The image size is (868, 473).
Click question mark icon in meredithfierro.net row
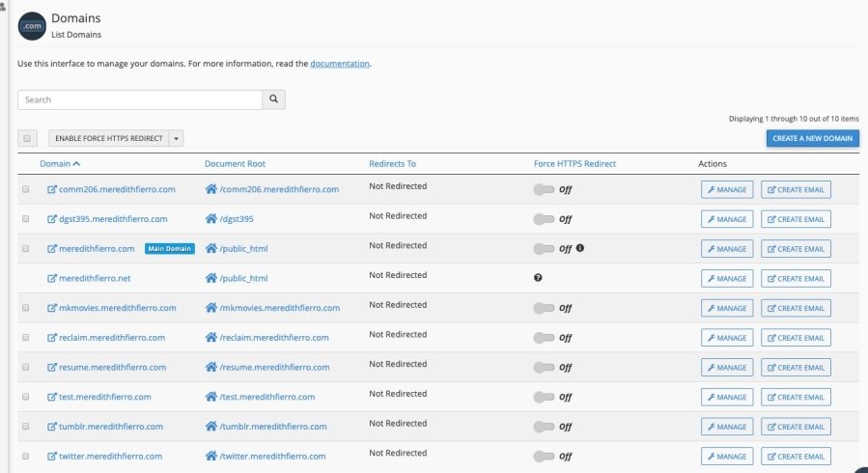pos(538,278)
